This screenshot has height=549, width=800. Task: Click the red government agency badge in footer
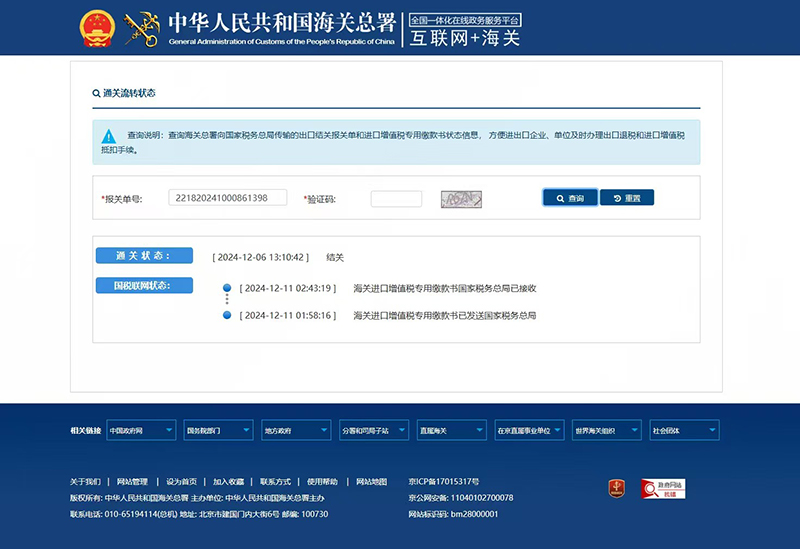[x=617, y=488]
